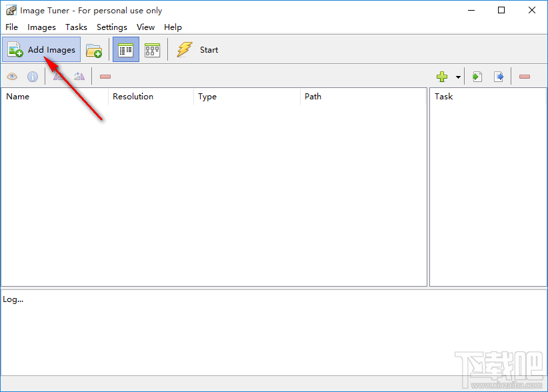Image resolution: width=548 pixels, height=392 pixels.
Task: Click the Task column header
Action: (488, 97)
